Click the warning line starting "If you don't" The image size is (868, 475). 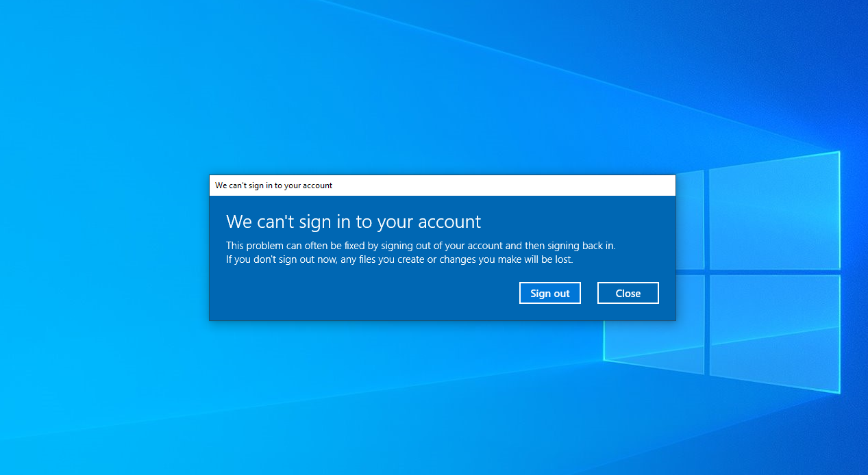(x=399, y=260)
